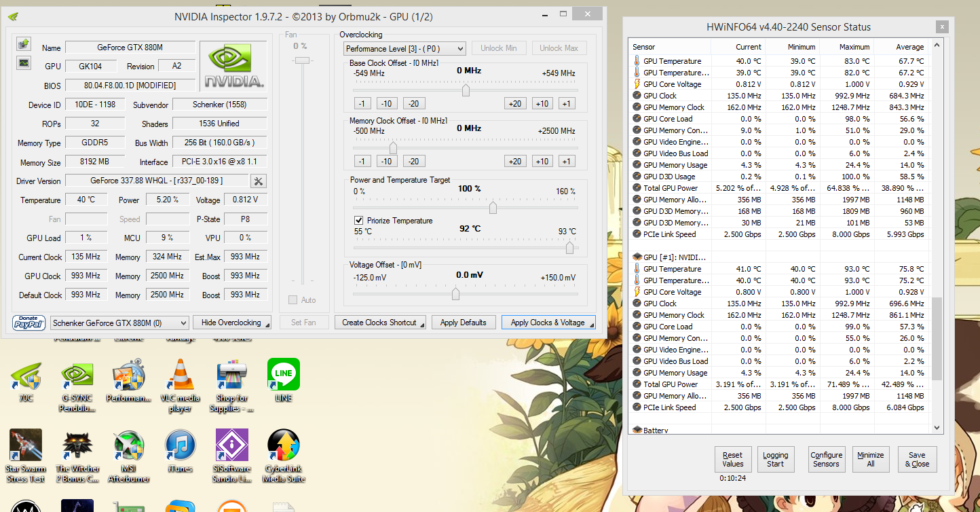Click the NVIDIA Inspector title bar icon
980x512 pixels.
tap(14, 16)
